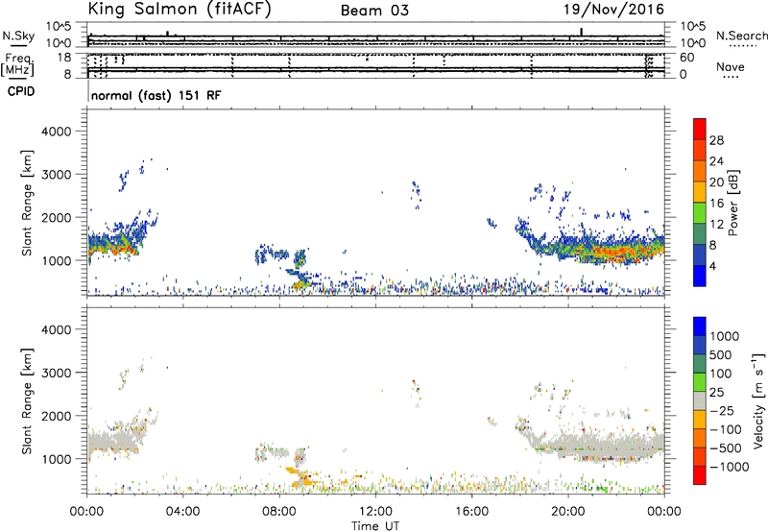The width and height of the screenshot is (768, 532).
Task: Click "Slant Range [km]" label of power panel
Action: pos(27,203)
